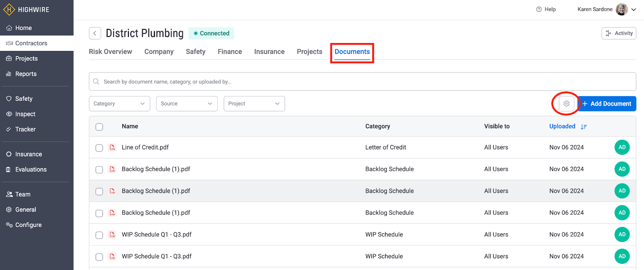Screen dimensions: 644x270
Task: Open the Activity button
Action: pos(619,33)
